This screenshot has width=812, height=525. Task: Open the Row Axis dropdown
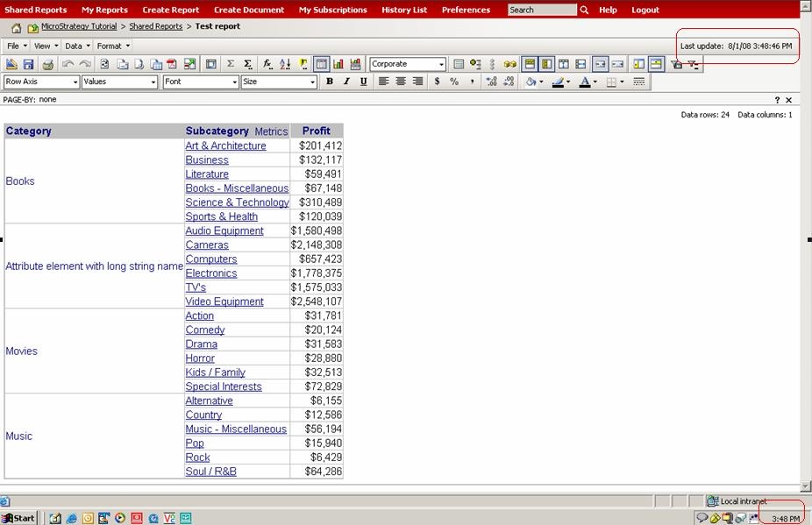pyautogui.click(x=41, y=82)
